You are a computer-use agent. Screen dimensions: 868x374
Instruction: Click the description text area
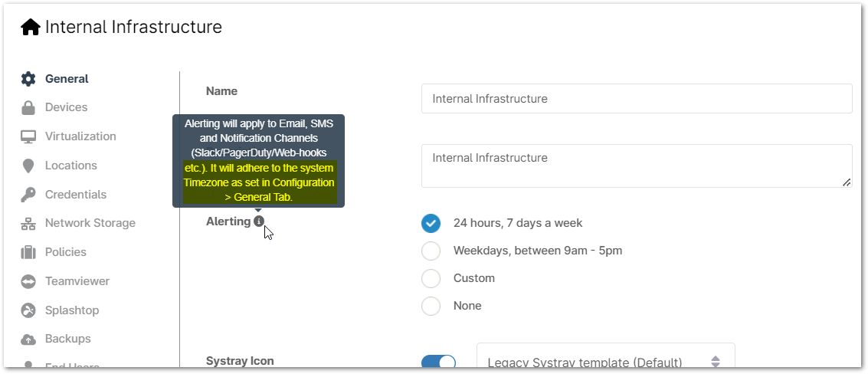coord(636,166)
